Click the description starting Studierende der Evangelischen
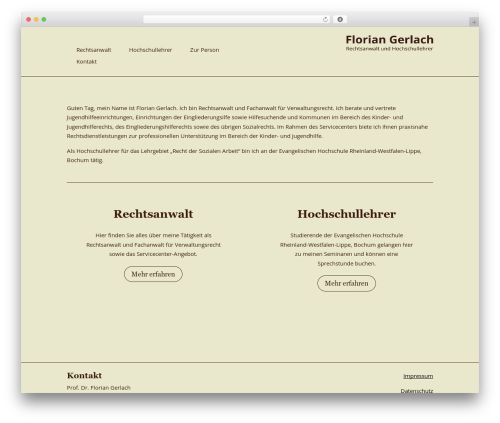 point(346,249)
